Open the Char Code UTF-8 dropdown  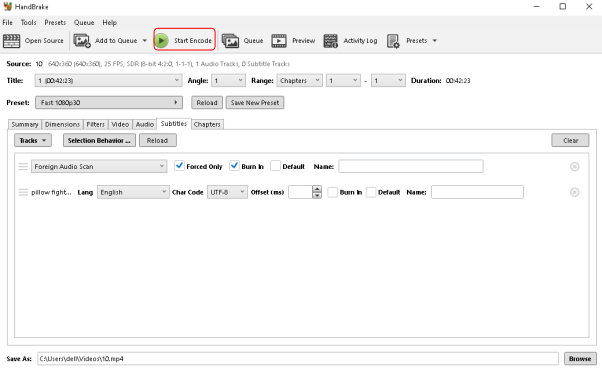[227, 192]
